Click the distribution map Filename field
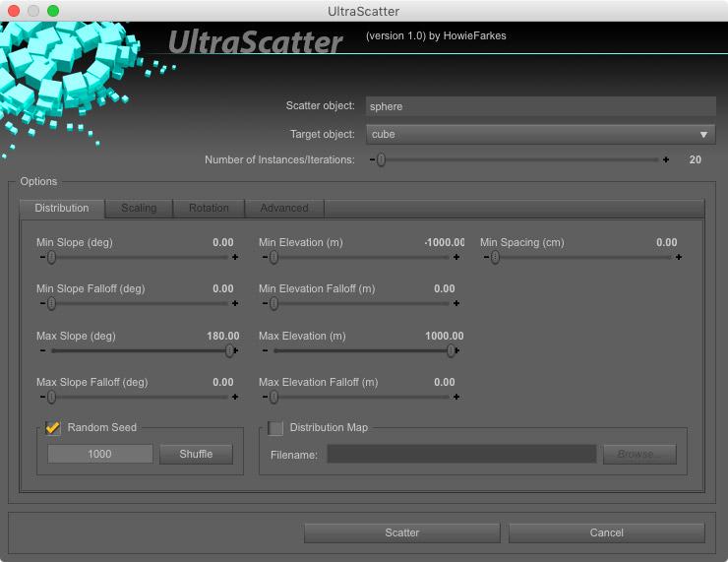 coord(461,454)
